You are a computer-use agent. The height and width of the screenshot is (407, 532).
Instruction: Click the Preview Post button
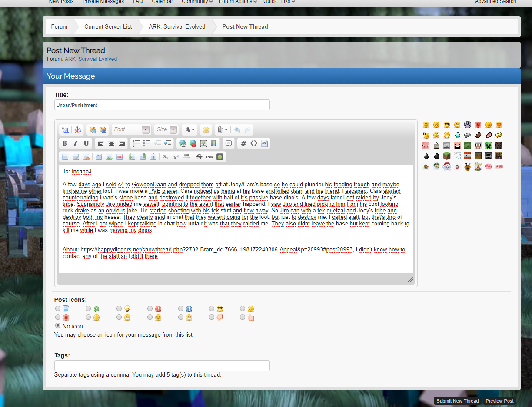coord(499,401)
